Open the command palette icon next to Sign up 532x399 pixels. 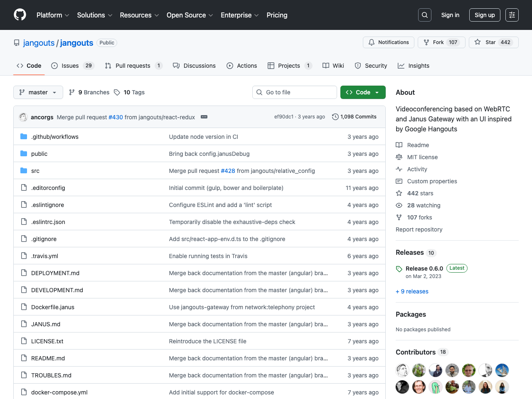tap(512, 15)
